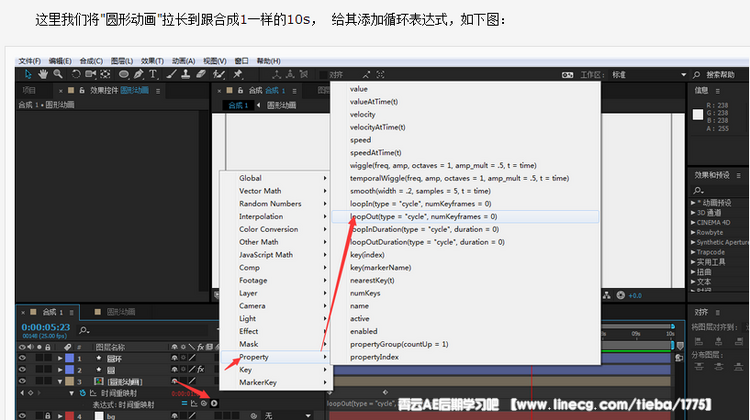
Task: Select the Selection arrow tool
Action: coord(27,74)
